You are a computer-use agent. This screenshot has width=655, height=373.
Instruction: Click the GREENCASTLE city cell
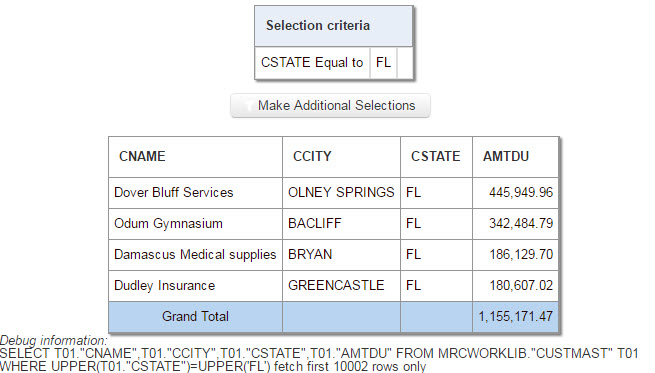(341, 286)
